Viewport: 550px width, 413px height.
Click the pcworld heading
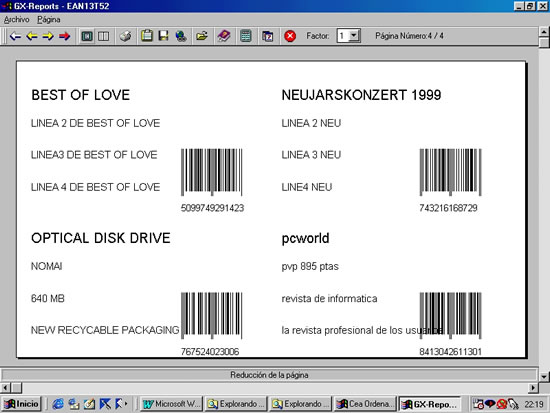tap(306, 239)
